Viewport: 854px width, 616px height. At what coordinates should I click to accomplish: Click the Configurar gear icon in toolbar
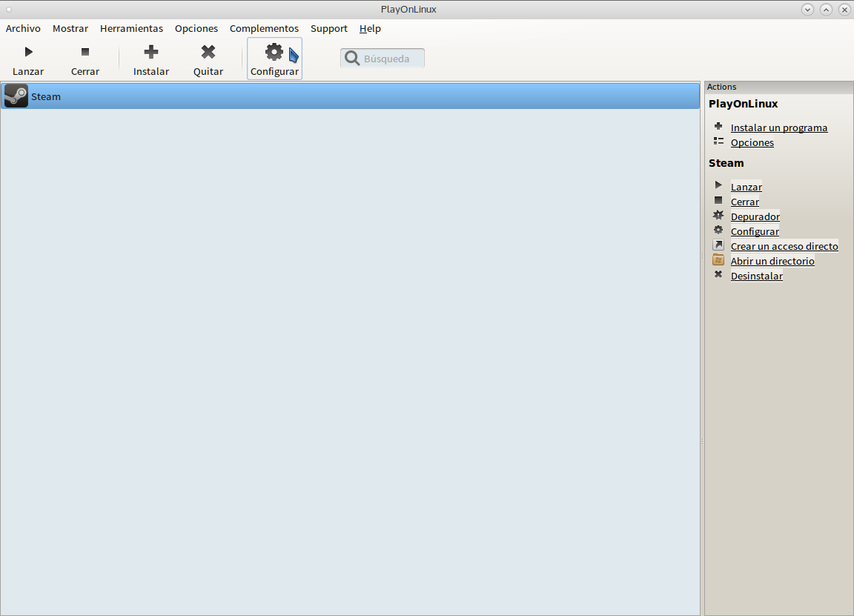(x=274, y=52)
